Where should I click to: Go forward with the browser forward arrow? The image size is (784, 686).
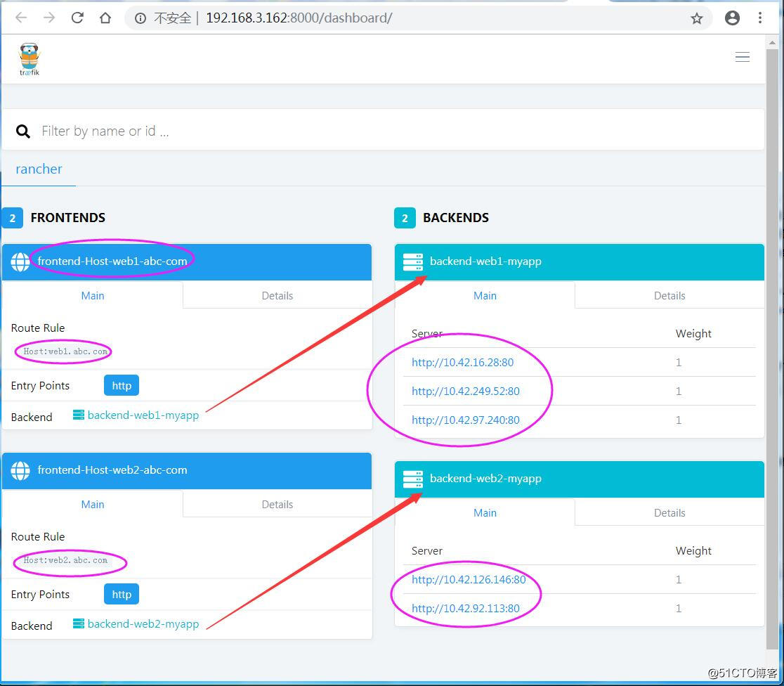pyautogui.click(x=49, y=18)
